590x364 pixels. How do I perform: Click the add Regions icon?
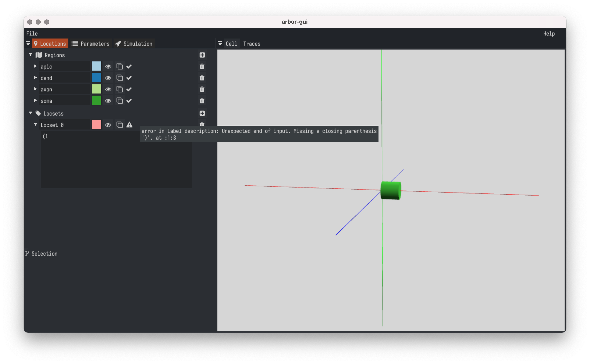(202, 55)
